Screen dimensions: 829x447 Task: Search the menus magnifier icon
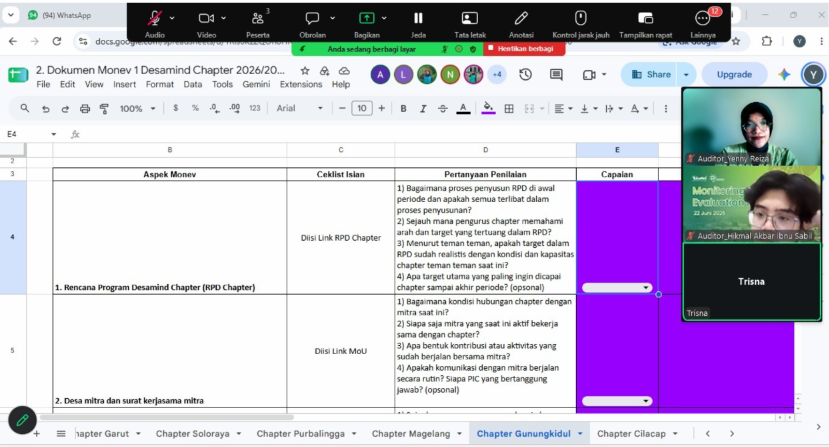tap(25, 108)
